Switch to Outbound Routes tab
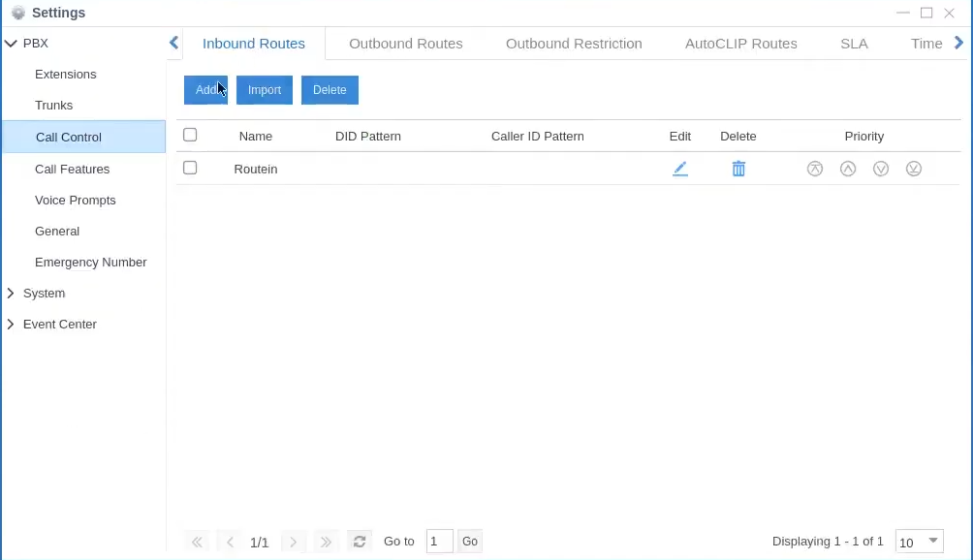Screen dimensions: 973x560 pos(406,44)
